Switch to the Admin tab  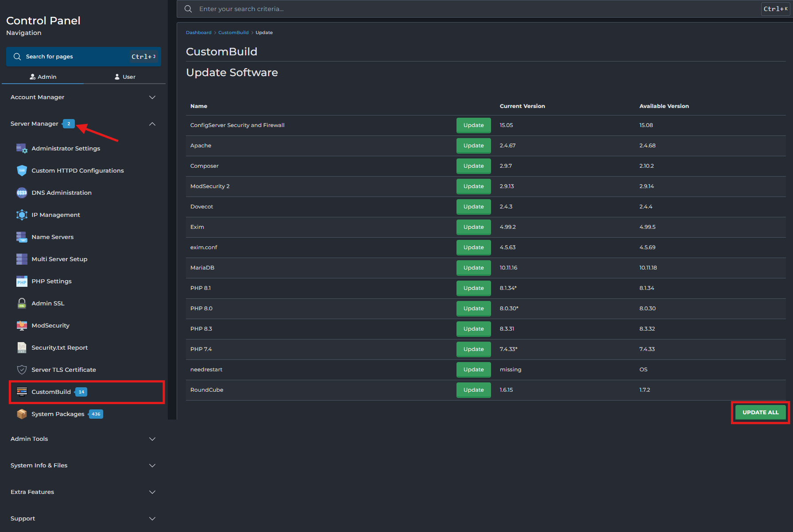(x=43, y=77)
